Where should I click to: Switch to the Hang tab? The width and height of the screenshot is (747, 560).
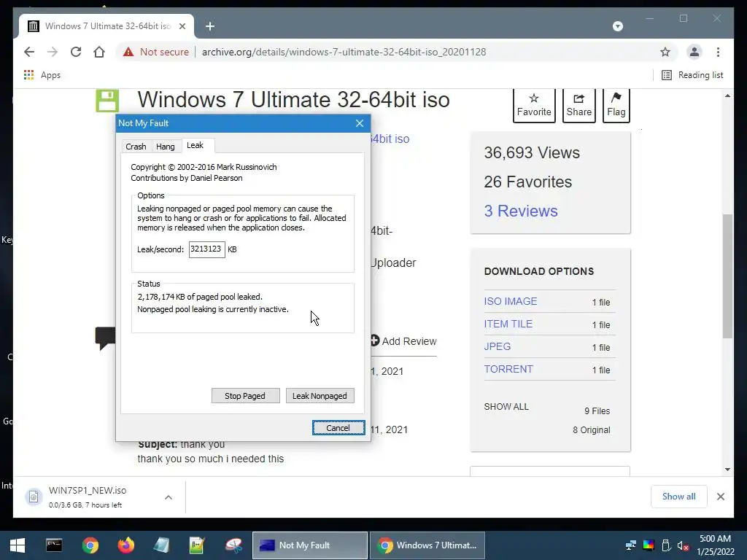[166, 146]
